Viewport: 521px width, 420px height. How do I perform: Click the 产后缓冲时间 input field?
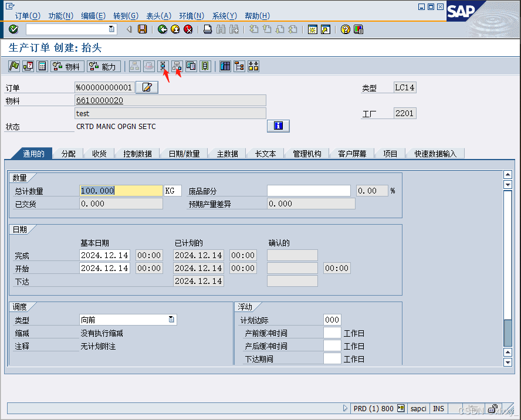coord(332,346)
